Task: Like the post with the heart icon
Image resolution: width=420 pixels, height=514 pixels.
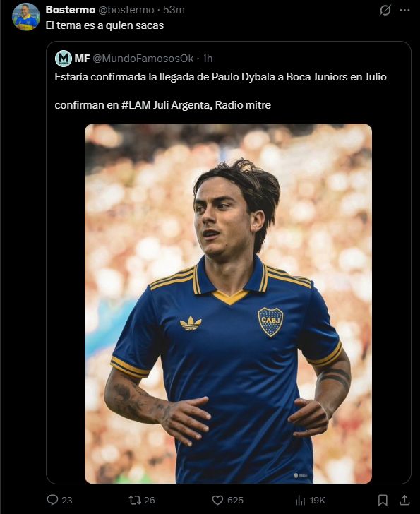Action: 217,500
